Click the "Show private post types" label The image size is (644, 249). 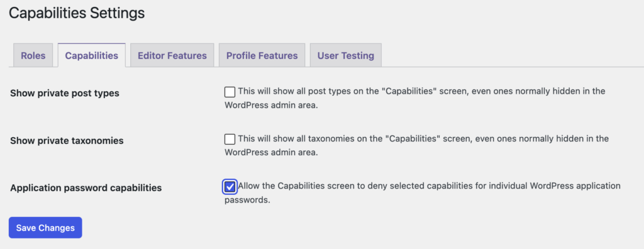click(x=65, y=93)
